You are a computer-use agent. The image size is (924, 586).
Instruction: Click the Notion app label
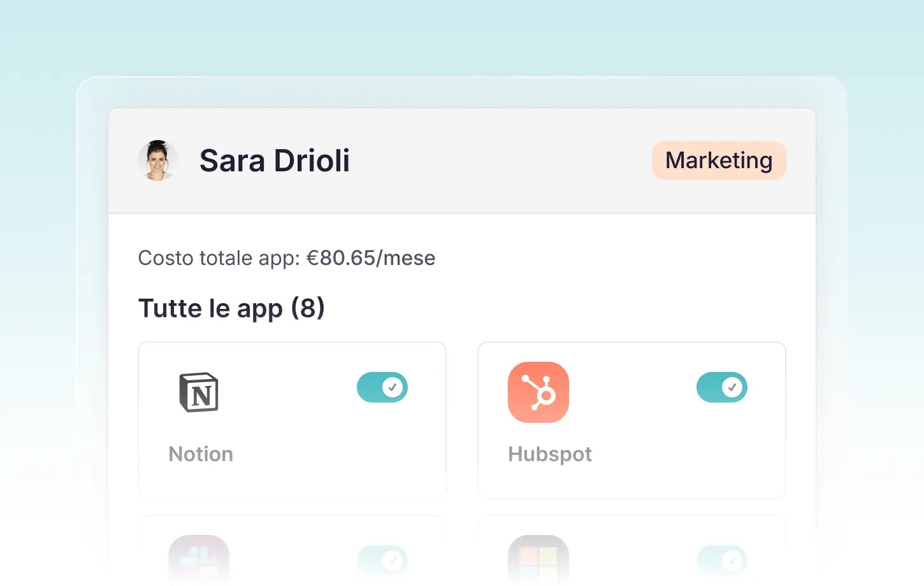coord(201,454)
